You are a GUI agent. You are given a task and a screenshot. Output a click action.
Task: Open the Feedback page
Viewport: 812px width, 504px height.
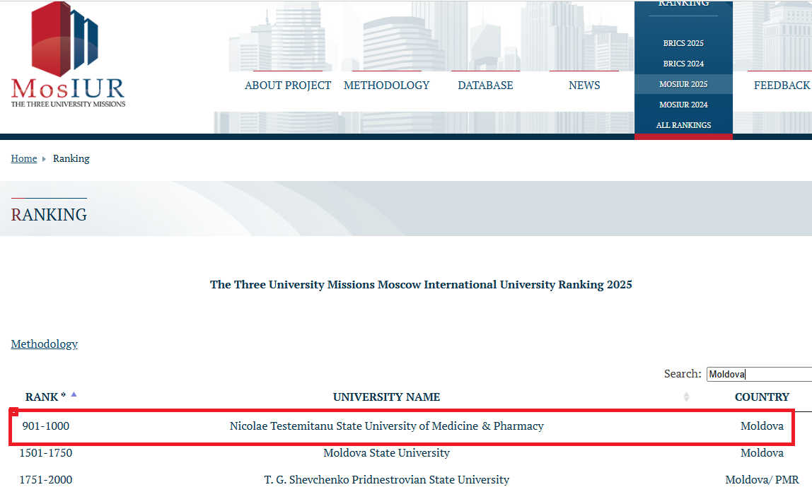click(781, 86)
